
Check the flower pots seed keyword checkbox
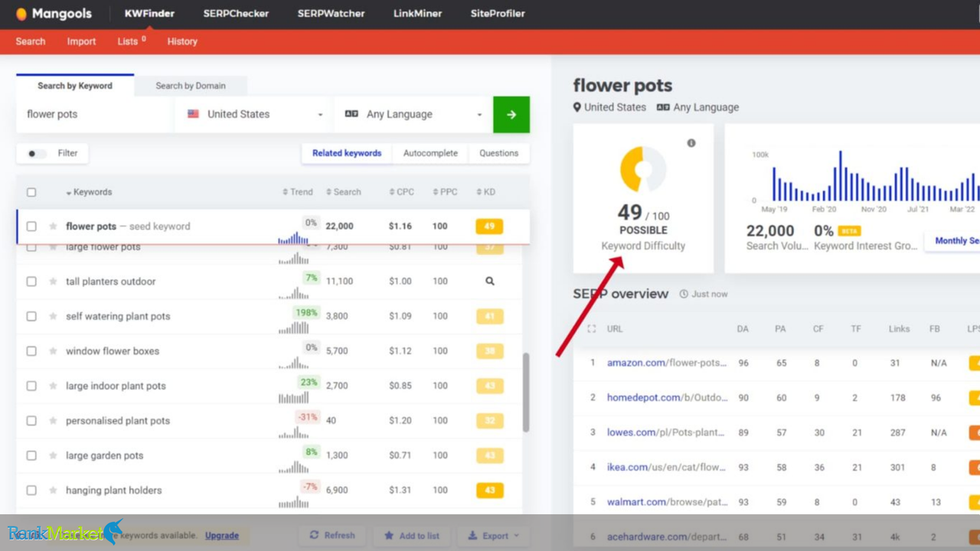click(x=31, y=227)
